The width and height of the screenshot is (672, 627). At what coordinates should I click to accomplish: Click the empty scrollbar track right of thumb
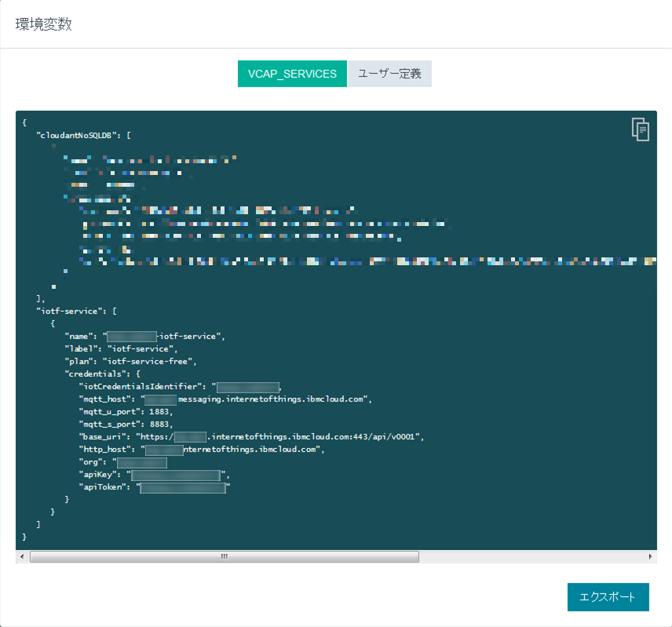click(x=532, y=556)
